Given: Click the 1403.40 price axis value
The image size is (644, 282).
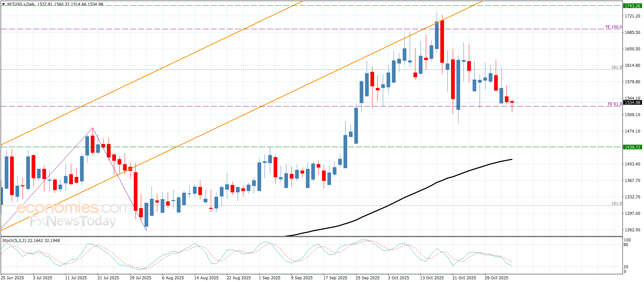Looking at the screenshot, I should coord(632,164).
